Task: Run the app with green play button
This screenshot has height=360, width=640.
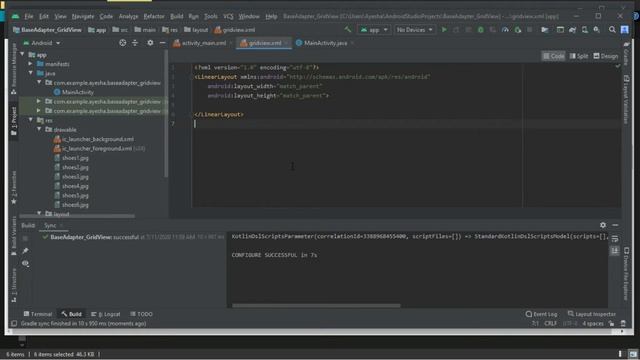Action: click(x=444, y=30)
